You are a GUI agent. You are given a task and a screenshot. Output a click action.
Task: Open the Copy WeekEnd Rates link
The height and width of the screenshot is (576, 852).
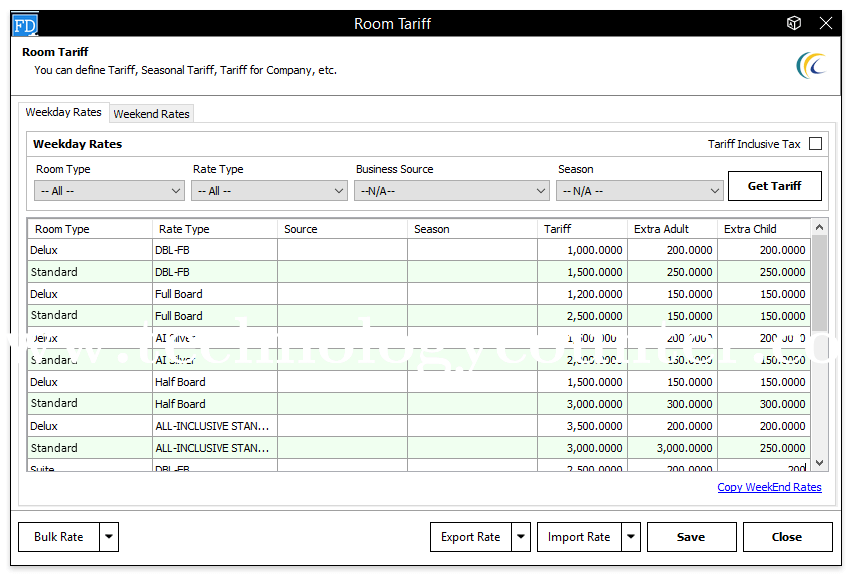(x=769, y=487)
